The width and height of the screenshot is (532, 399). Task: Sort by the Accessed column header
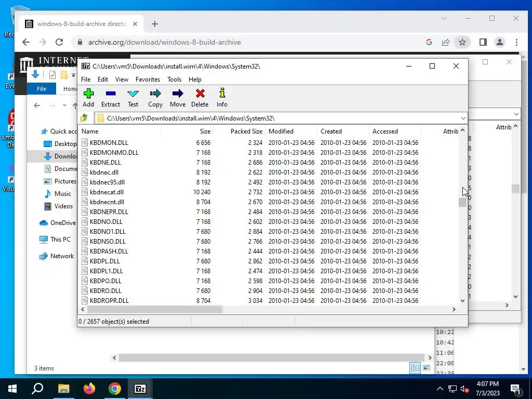tap(395, 131)
